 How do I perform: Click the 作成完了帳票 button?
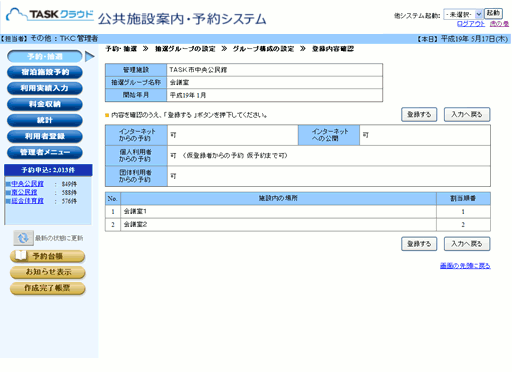(x=47, y=288)
